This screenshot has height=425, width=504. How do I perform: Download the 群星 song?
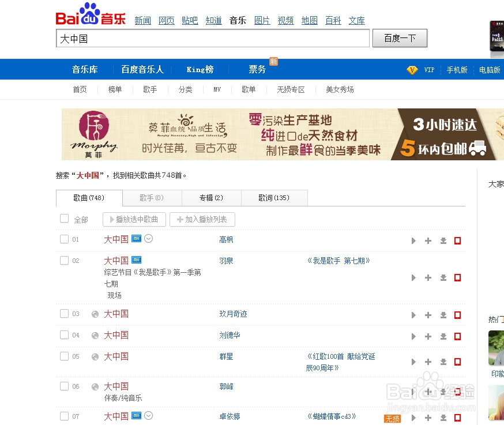click(443, 362)
